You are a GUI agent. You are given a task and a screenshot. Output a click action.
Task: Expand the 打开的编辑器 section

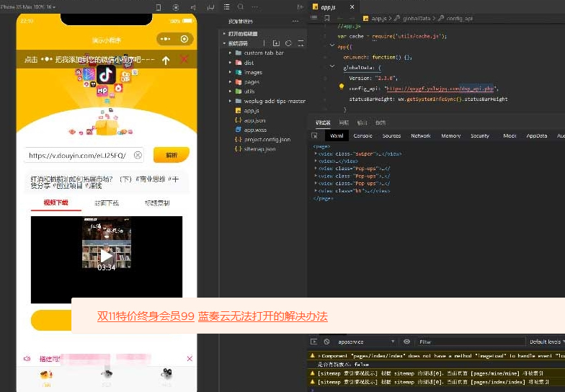click(x=240, y=33)
